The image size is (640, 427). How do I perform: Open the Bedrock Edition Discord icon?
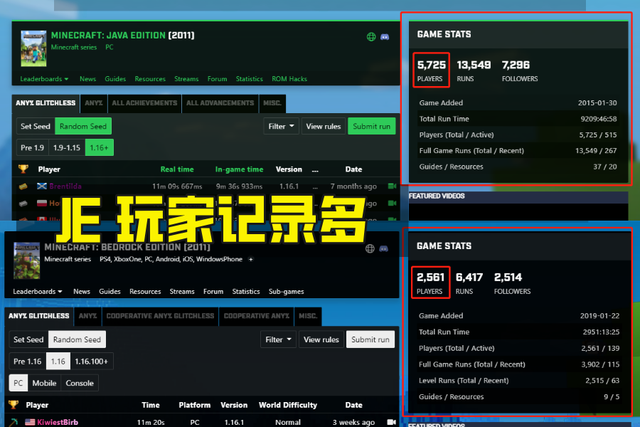384,249
